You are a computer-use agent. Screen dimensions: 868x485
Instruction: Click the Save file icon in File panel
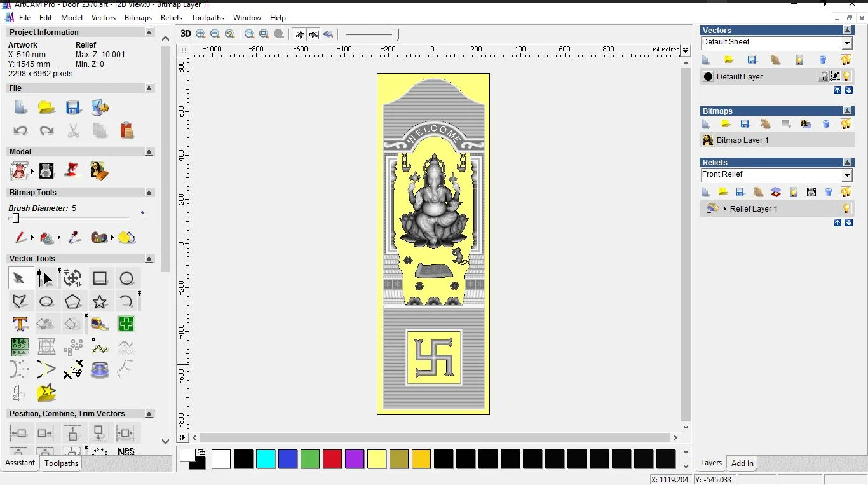click(x=73, y=107)
